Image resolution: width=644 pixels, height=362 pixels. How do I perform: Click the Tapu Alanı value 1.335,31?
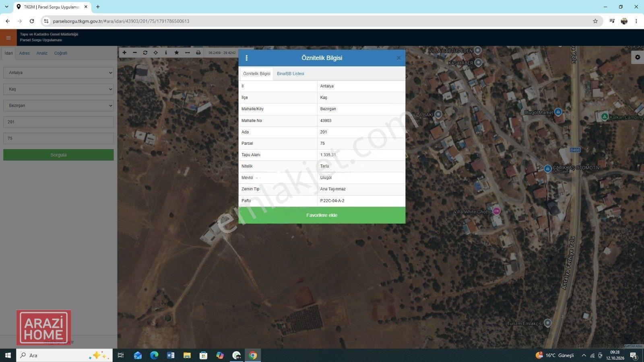pyautogui.click(x=328, y=155)
